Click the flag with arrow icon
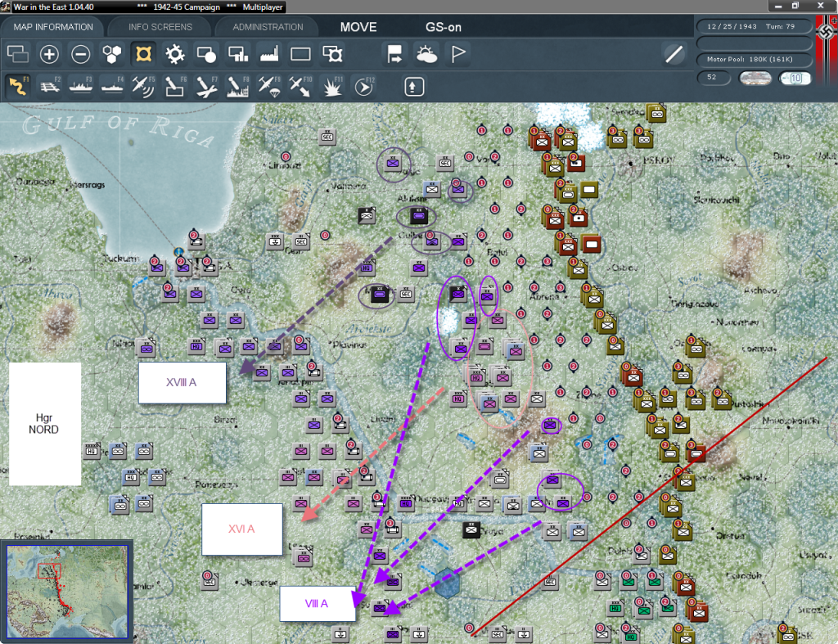Image resolution: width=838 pixels, height=644 pixels. point(395,54)
